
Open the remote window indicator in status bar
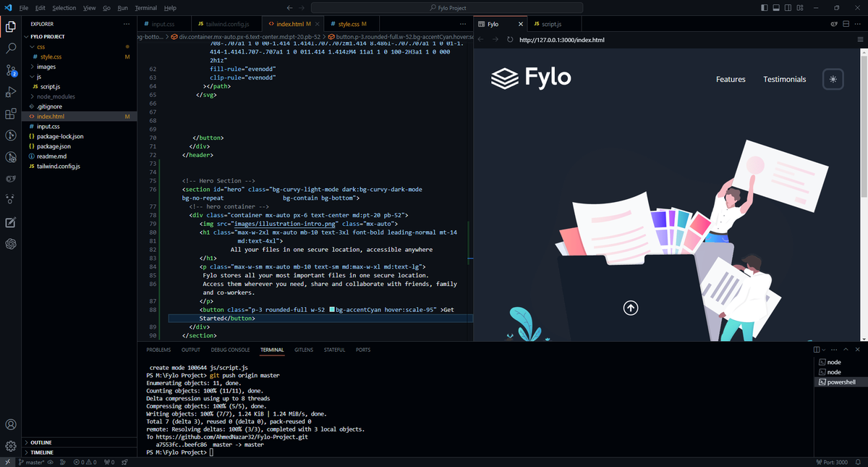(7, 462)
